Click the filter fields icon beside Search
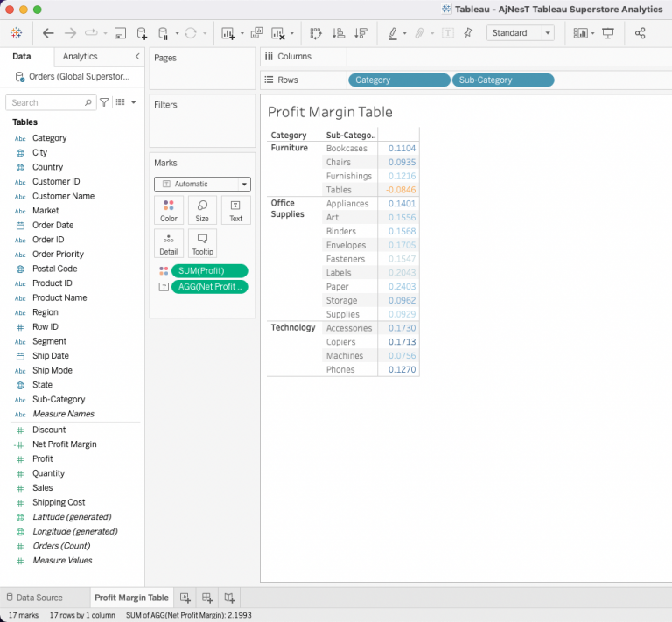Screen dimensions: 672x622 coord(105,102)
